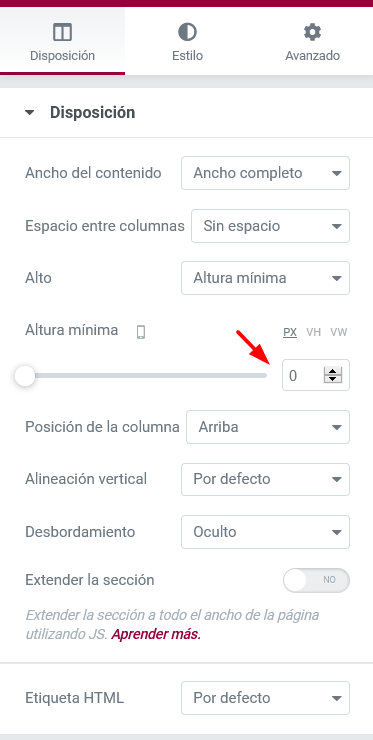The width and height of the screenshot is (373, 740).
Task: Open the Posición de la columna dropdown
Action: click(x=268, y=427)
